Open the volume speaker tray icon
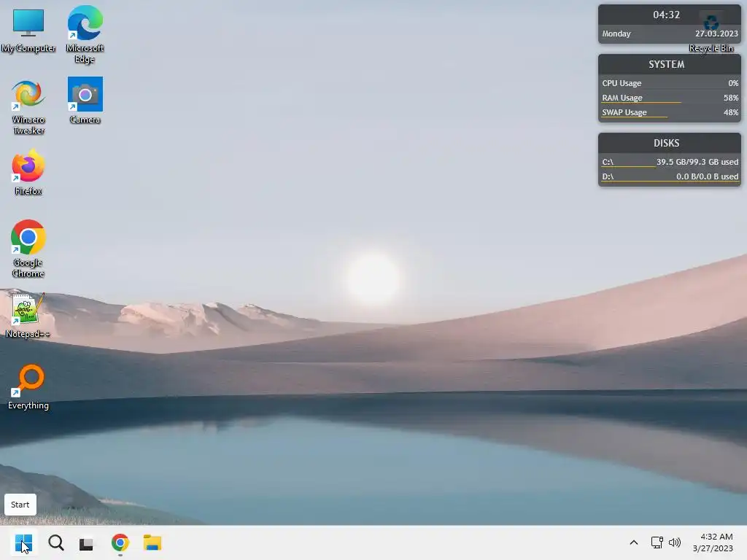This screenshot has width=747, height=560. click(x=675, y=542)
